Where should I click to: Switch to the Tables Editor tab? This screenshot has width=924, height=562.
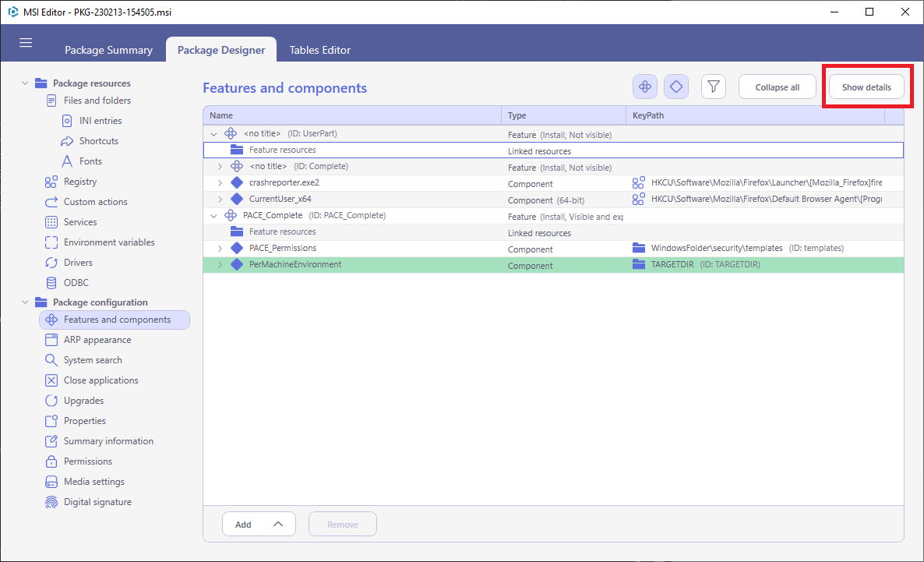tap(319, 50)
